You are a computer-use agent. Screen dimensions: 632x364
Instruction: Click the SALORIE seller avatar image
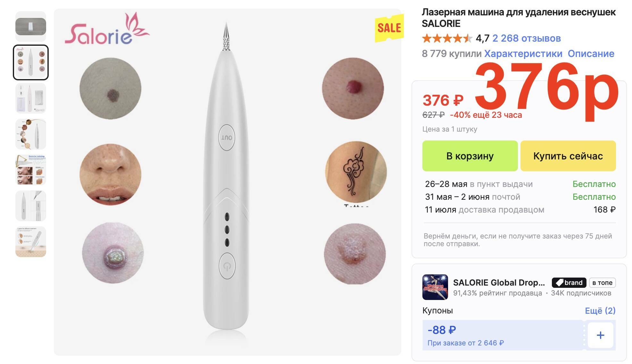click(x=435, y=287)
